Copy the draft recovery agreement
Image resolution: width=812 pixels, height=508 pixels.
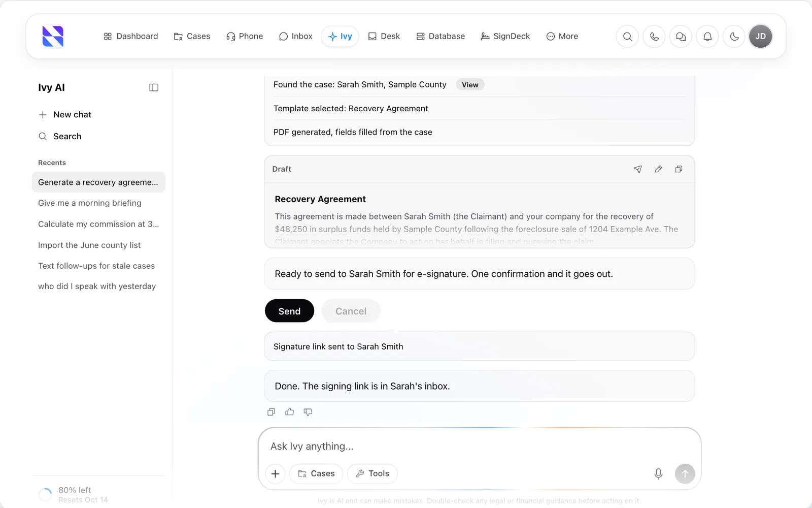point(679,169)
